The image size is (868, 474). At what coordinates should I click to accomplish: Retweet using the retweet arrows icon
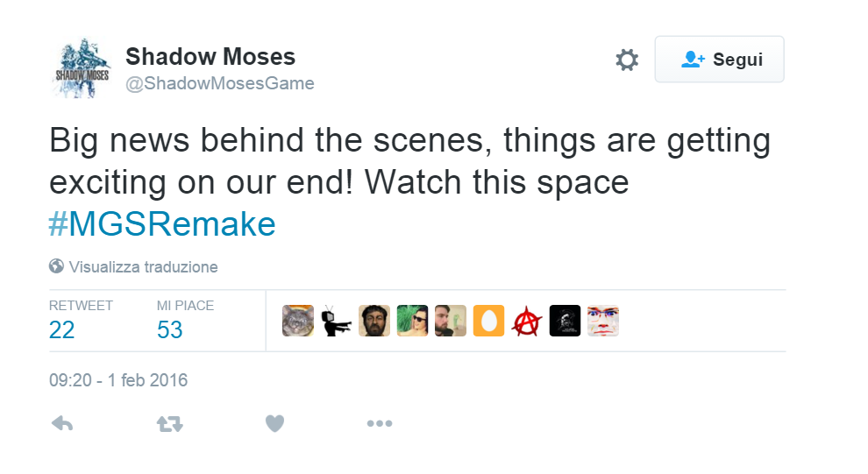click(x=169, y=424)
